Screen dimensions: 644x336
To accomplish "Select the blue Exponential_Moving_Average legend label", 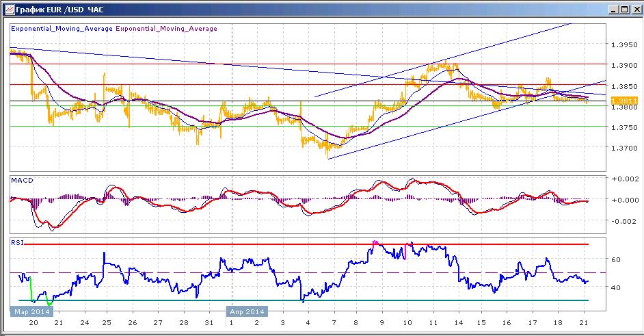I will tap(62, 29).
